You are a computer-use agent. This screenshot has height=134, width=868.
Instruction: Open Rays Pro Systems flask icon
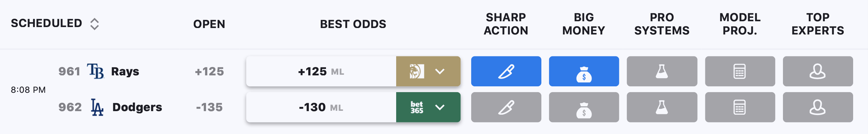click(x=662, y=71)
